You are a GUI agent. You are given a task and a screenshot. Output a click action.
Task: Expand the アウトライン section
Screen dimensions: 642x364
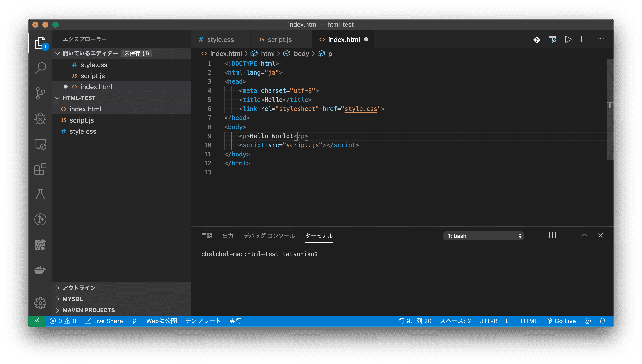[x=79, y=288]
